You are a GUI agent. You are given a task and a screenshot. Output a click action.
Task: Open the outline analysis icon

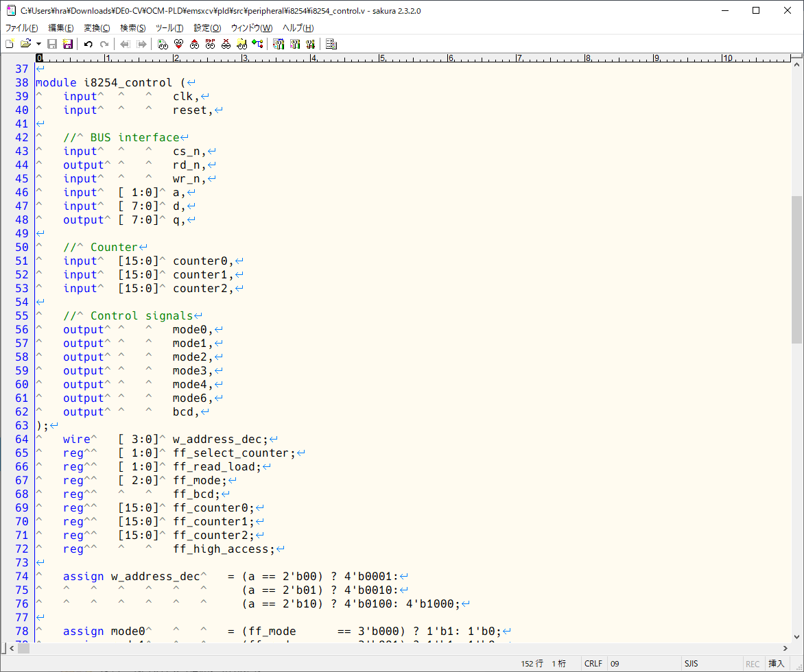(x=257, y=44)
